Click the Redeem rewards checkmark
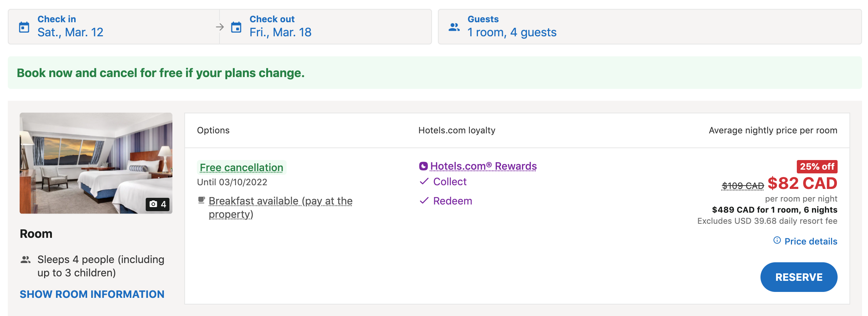Screen dimensions: 868x316 tap(424, 201)
